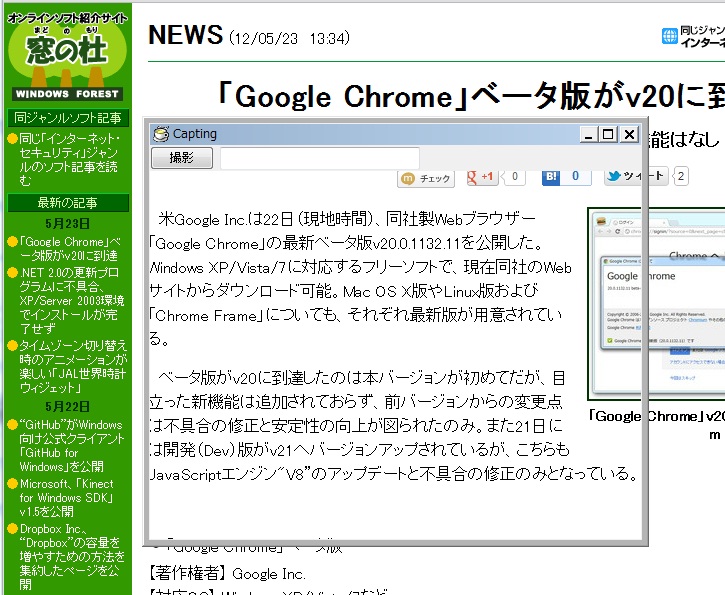The width and height of the screenshot is (725, 595).
Task: Click the Google +1 count showing 0
Action: pyautogui.click(x=514, y=177)
